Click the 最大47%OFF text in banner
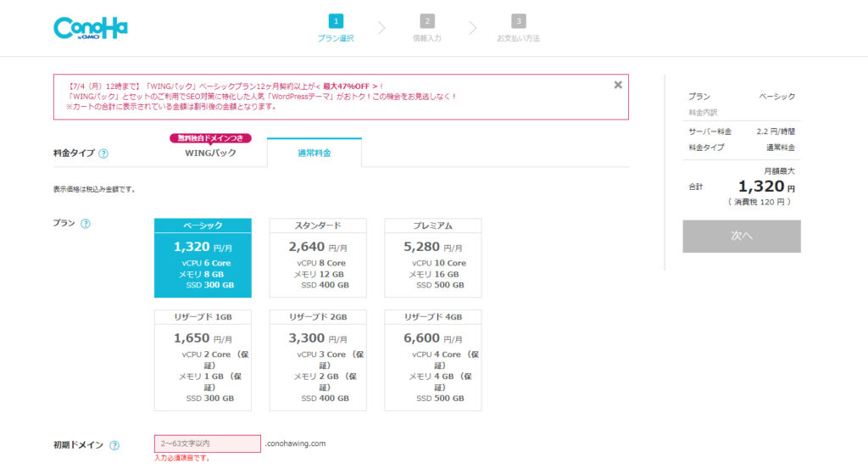This screenshot has width=868, height=474. tap(347, 86)
